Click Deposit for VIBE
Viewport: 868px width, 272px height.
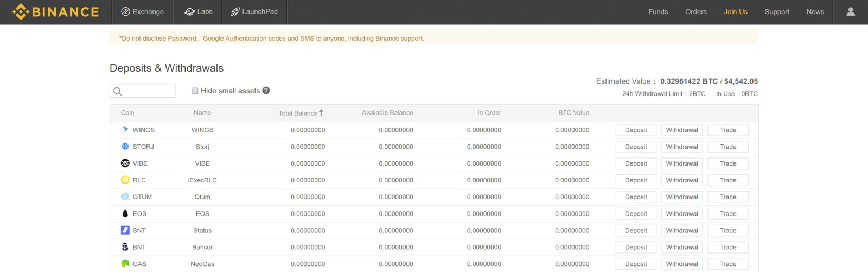636,163
